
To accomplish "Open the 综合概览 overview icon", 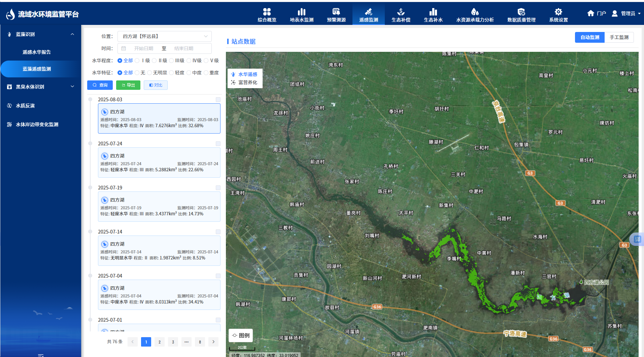I will coord(267,12).
